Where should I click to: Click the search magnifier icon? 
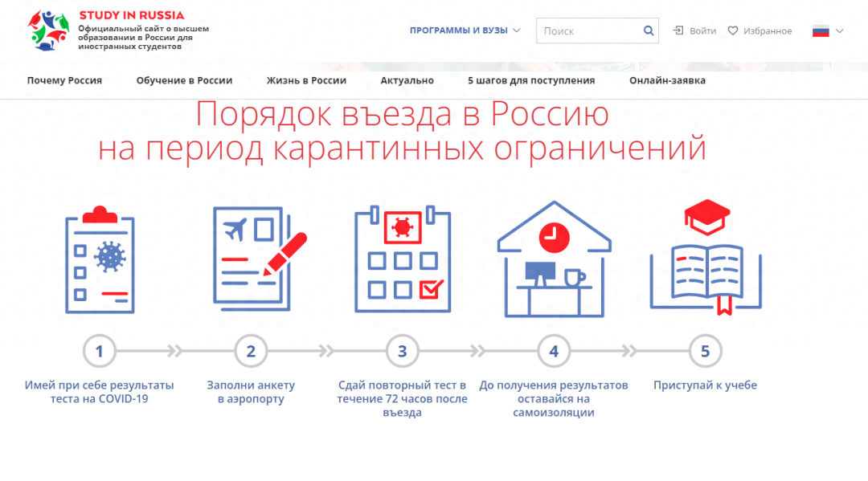[649, 31]
